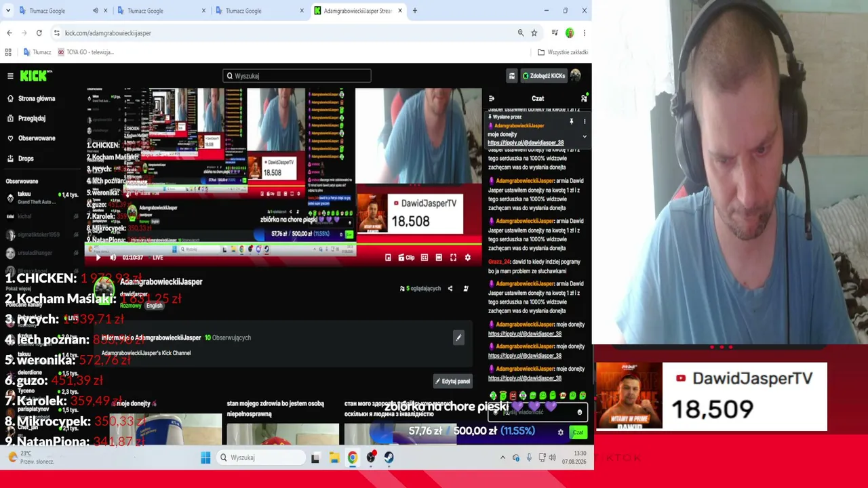The image size is (868, 488).
Task: Open the user avatar menu on Kick
Action: (576, 76)
